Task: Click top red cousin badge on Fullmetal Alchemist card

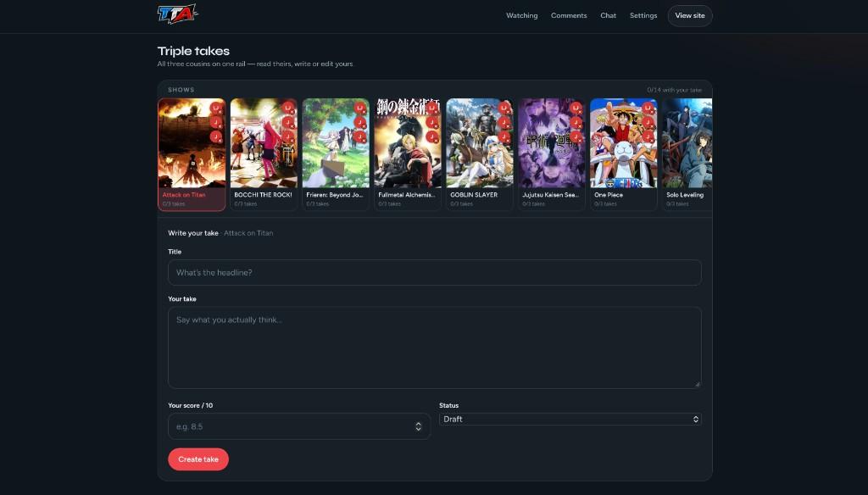Action: 431,108
